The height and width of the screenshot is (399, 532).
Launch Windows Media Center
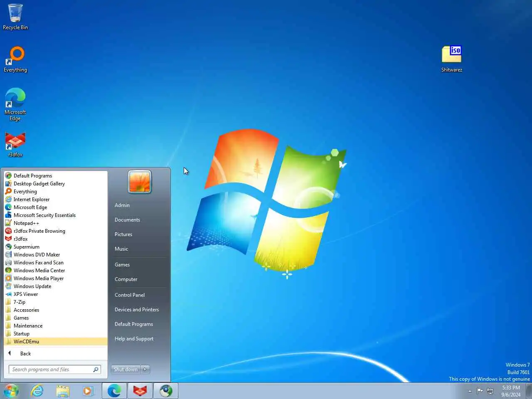click(x=56, y=271)
